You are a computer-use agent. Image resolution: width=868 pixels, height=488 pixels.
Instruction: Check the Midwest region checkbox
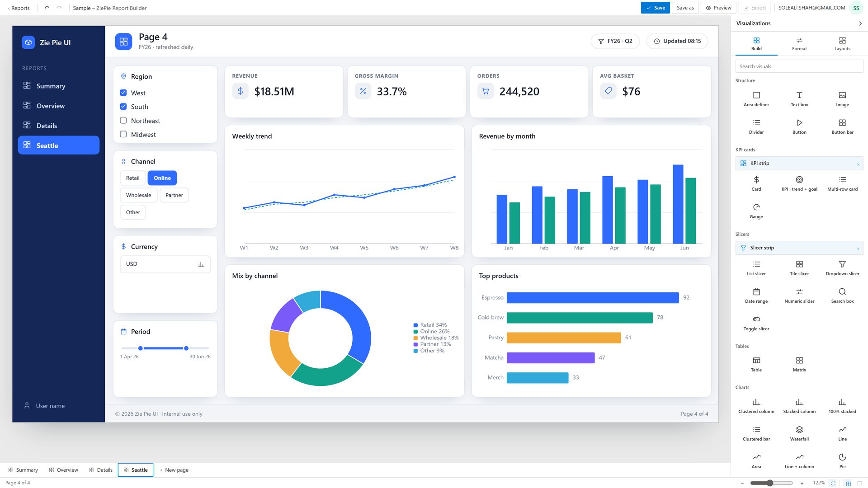click(123, 134)
